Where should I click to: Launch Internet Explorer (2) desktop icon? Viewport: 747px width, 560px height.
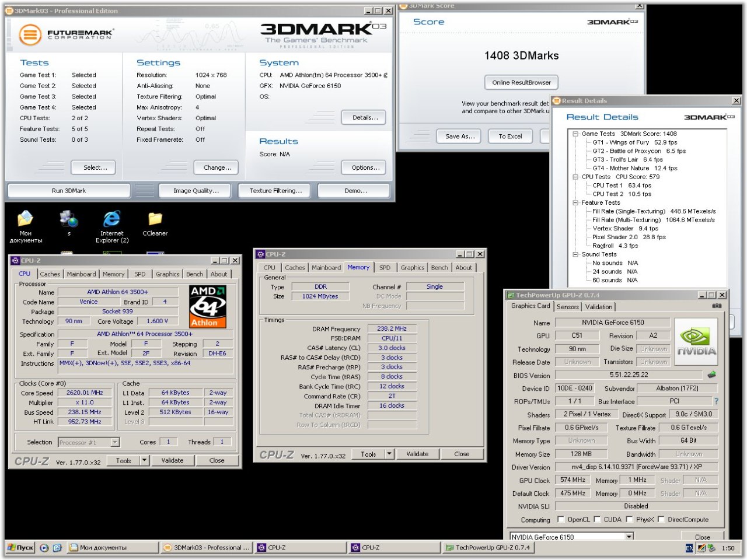[x=112, y=227]
